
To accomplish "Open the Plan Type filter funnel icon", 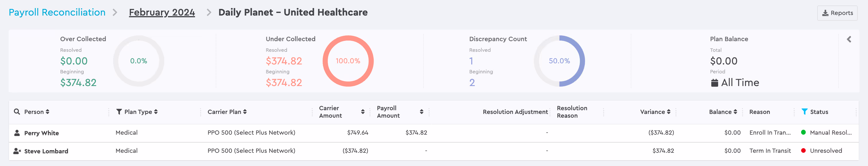I will pyautogui.click(x=119, y=112).
